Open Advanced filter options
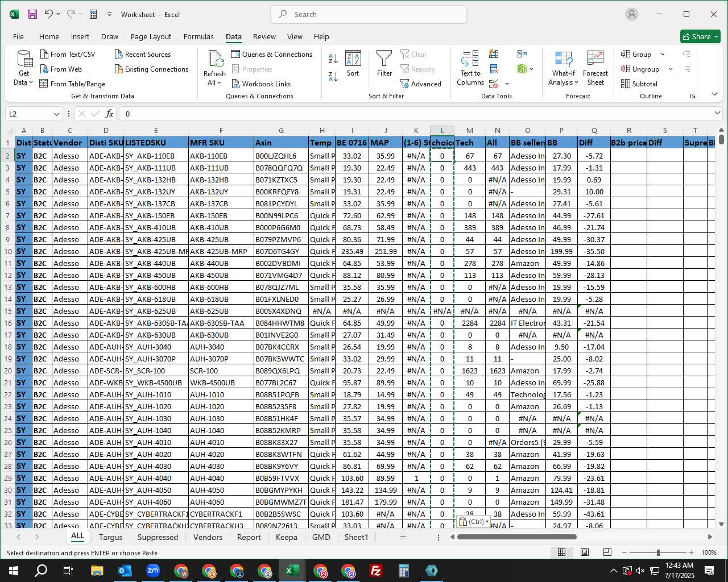Screen dimensions: 728x582 421,84
